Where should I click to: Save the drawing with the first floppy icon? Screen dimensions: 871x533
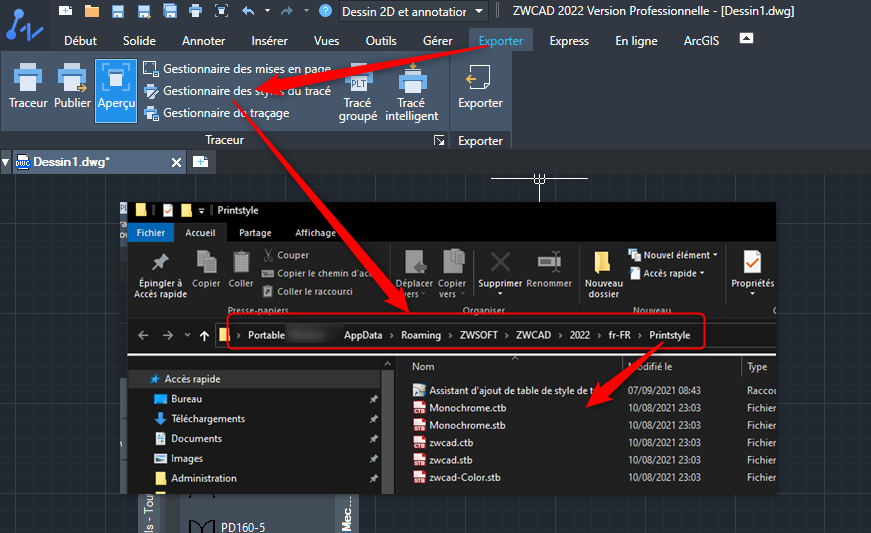tap(118, 11)
